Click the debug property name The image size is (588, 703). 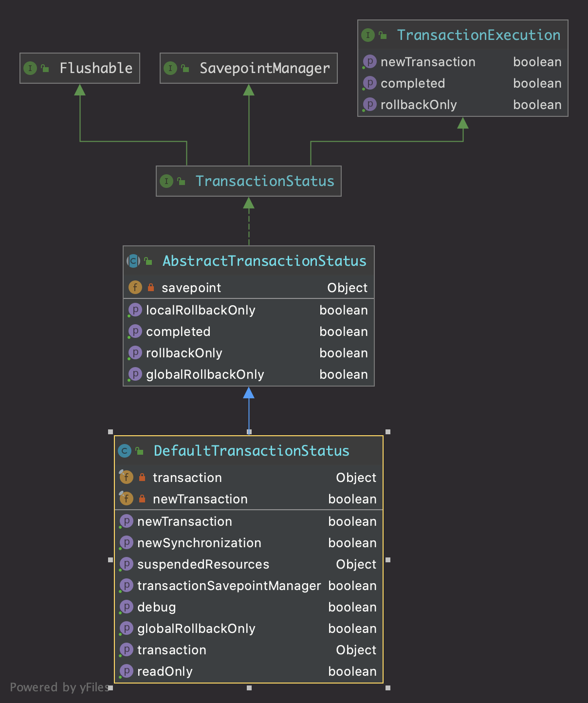pyautogui.click(x=156, y=607)
